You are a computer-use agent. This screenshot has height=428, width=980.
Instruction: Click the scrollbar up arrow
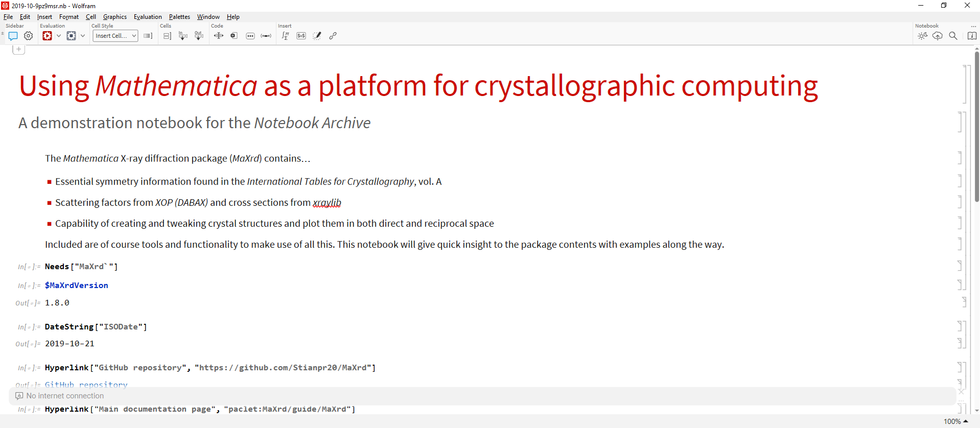point(976,49)
